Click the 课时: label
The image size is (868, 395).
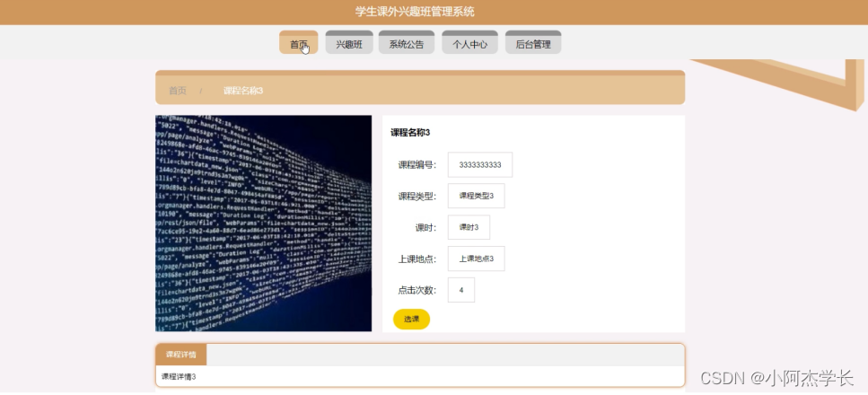tap(425, 228)
